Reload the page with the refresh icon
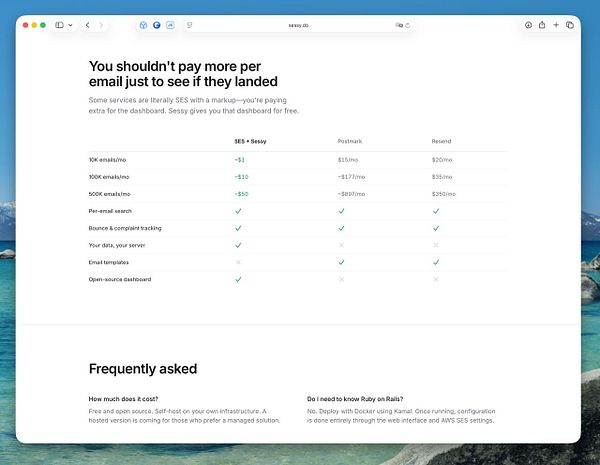The width and height of the screenshot is (600, 465). [x=408, y=25]
